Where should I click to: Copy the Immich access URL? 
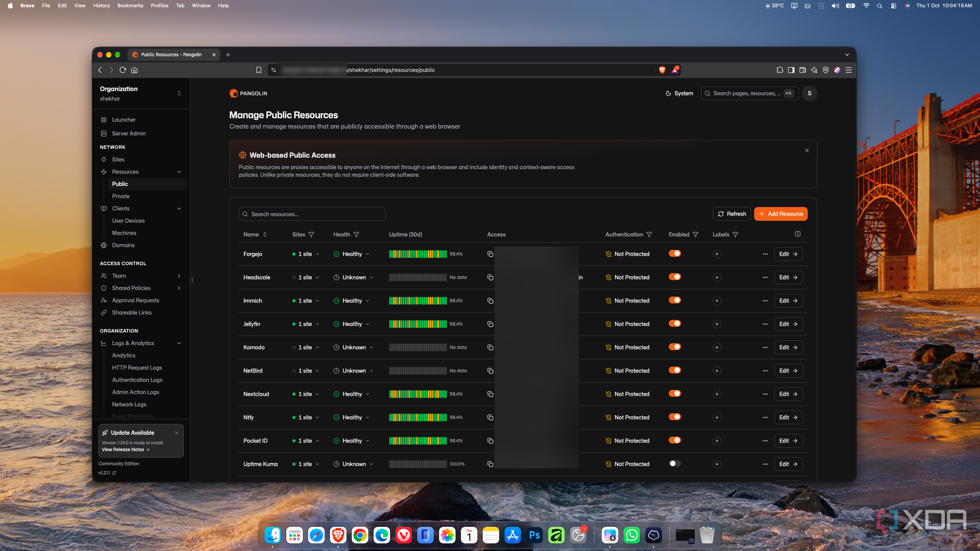click(490, 301)
